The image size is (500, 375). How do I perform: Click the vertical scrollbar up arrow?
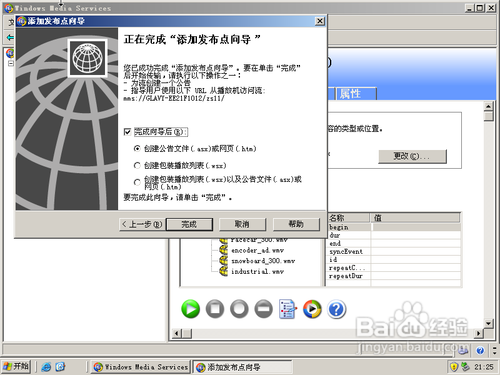tap(489, 106)
